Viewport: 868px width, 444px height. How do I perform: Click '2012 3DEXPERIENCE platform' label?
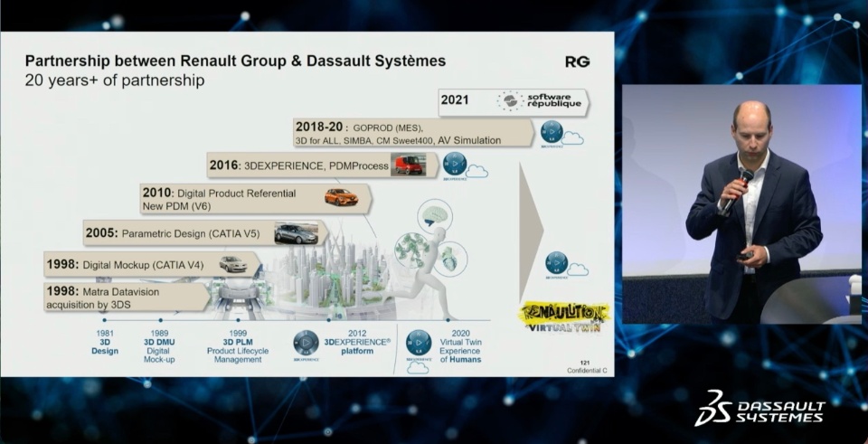(358, 342)
